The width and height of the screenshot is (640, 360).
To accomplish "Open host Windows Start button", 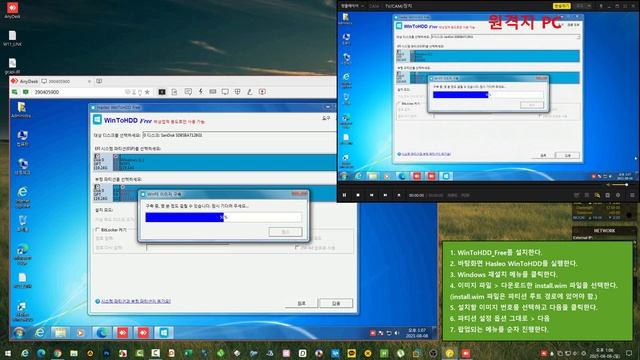I will (7, 353).
